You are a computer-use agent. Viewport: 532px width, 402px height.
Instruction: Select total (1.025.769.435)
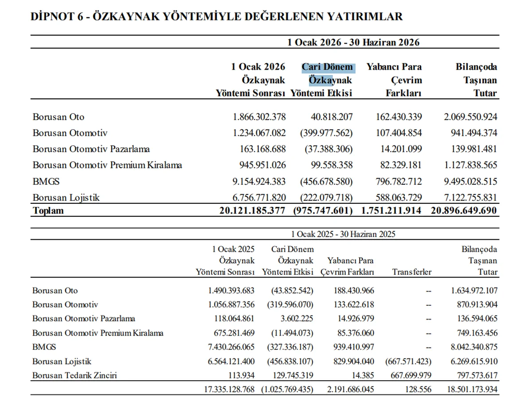[x=287, y=390]
